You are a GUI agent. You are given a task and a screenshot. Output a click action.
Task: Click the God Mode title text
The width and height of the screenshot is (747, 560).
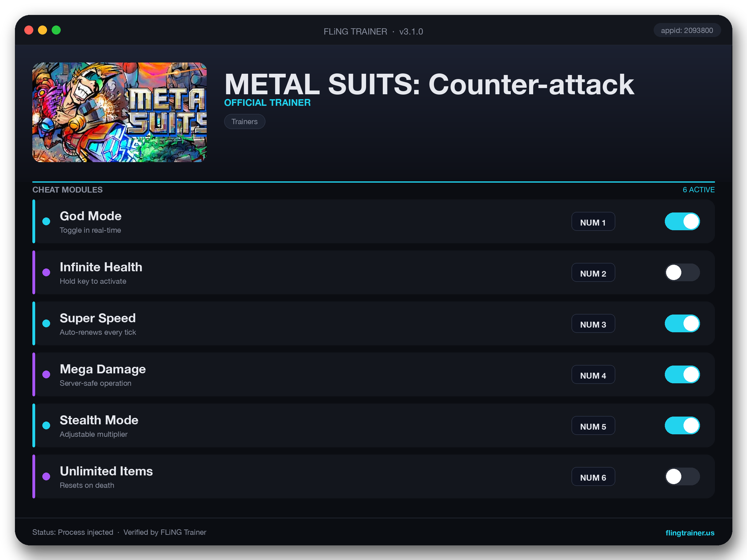(91, 216)
